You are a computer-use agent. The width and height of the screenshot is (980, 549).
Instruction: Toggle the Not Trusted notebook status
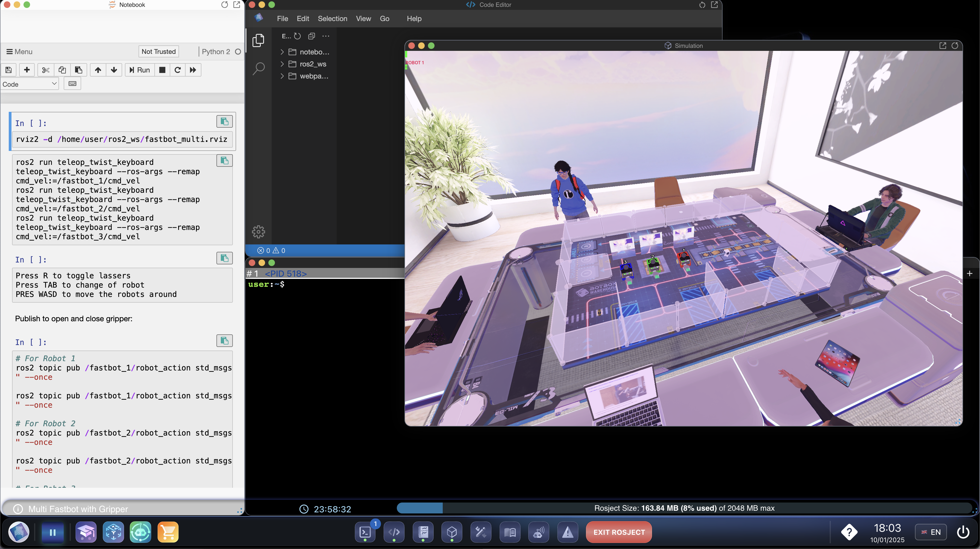(158, 51)
